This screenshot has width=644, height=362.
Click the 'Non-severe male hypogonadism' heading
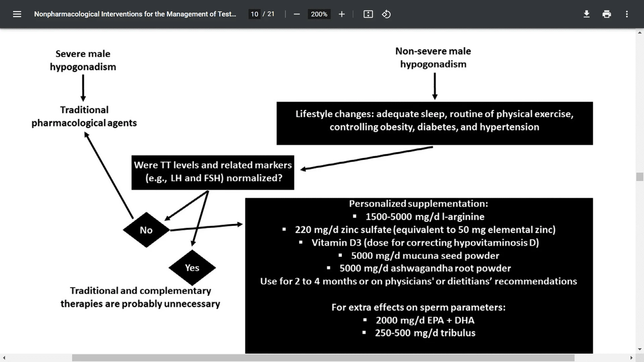(433, 58)
